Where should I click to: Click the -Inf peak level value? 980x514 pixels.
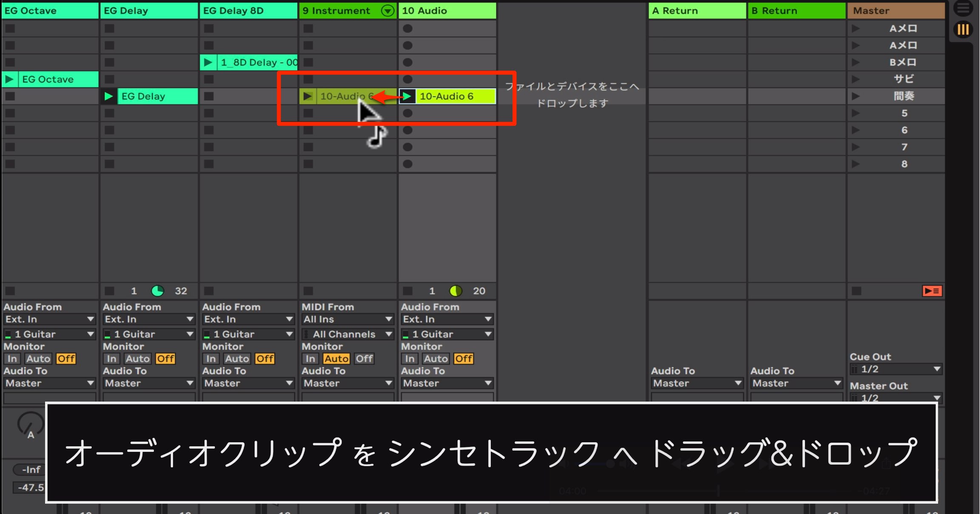[30, 469]
